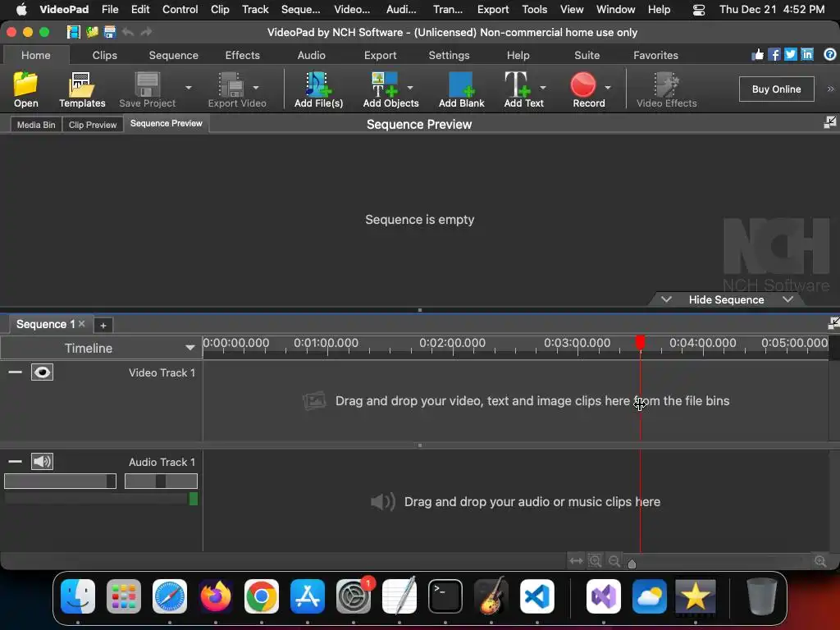The image size is (840, 630).
Task: Click the 0:01:00.000 mark on the ruler
Action: [326, 343]
